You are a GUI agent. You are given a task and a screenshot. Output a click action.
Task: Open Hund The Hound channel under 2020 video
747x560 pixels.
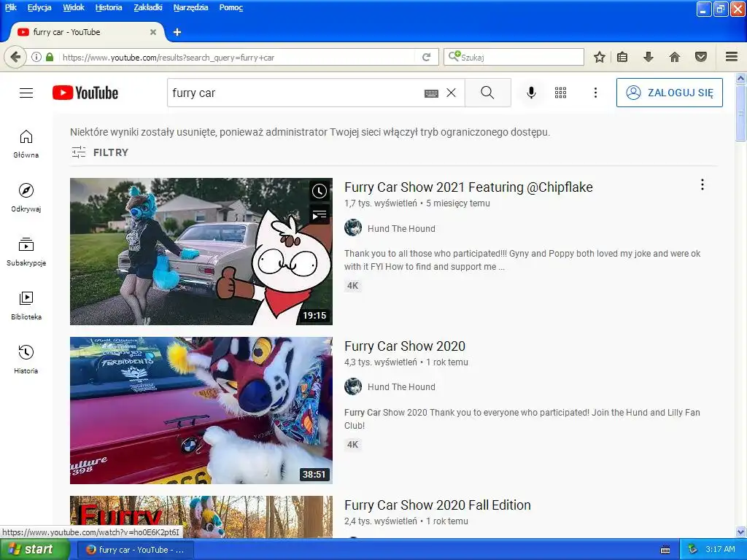coord(401,387)
